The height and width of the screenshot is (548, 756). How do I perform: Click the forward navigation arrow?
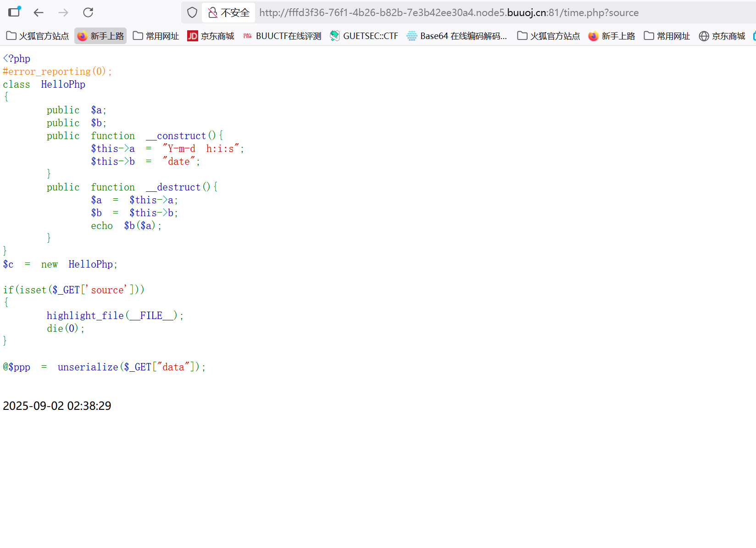[63, 12]
